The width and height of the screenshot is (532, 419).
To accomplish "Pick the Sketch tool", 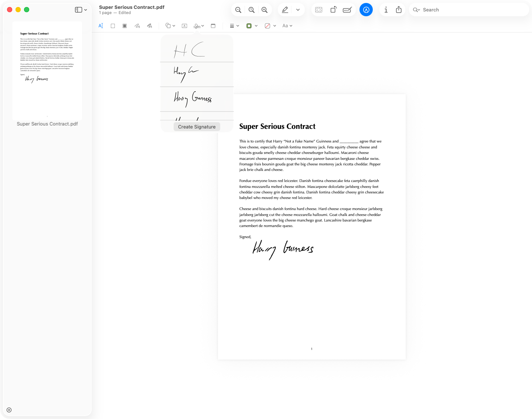I will (x=137, y=26).
